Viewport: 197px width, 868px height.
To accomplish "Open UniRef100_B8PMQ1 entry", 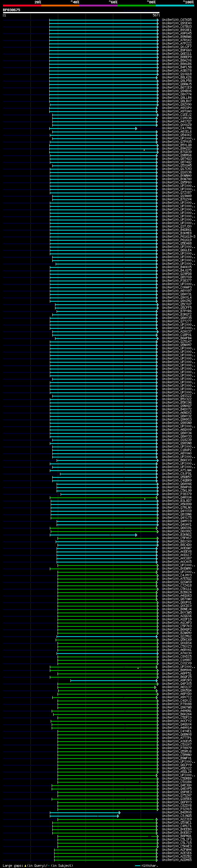I will point(177,836).
